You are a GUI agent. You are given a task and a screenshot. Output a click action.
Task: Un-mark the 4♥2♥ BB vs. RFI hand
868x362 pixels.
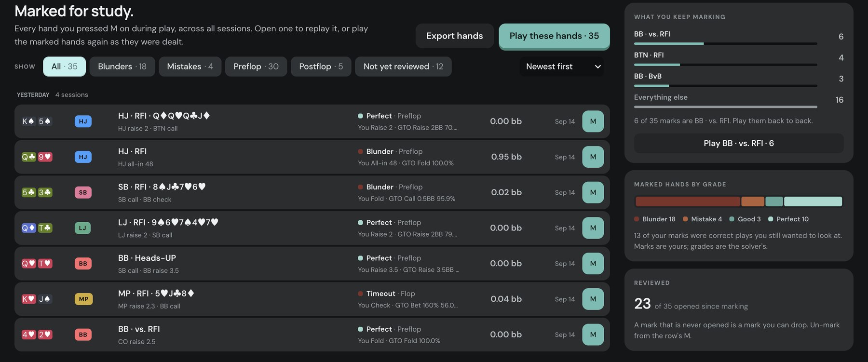click(x=593, y=335)
